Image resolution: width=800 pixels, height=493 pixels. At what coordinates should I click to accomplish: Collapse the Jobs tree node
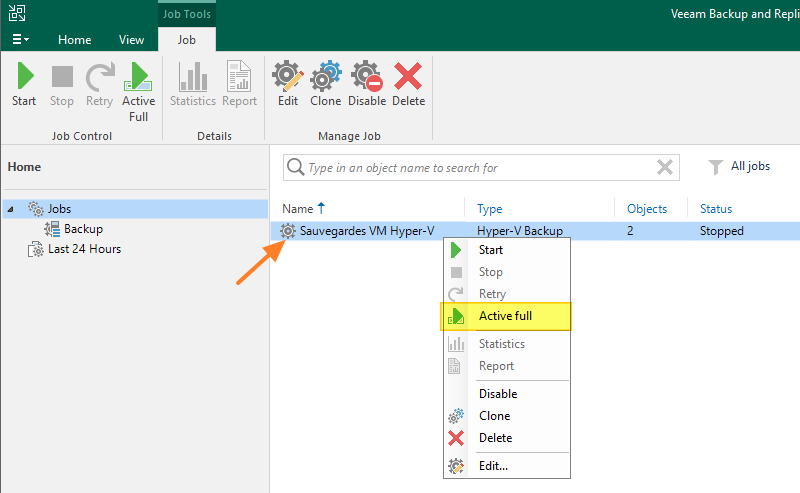coord(10,209)
